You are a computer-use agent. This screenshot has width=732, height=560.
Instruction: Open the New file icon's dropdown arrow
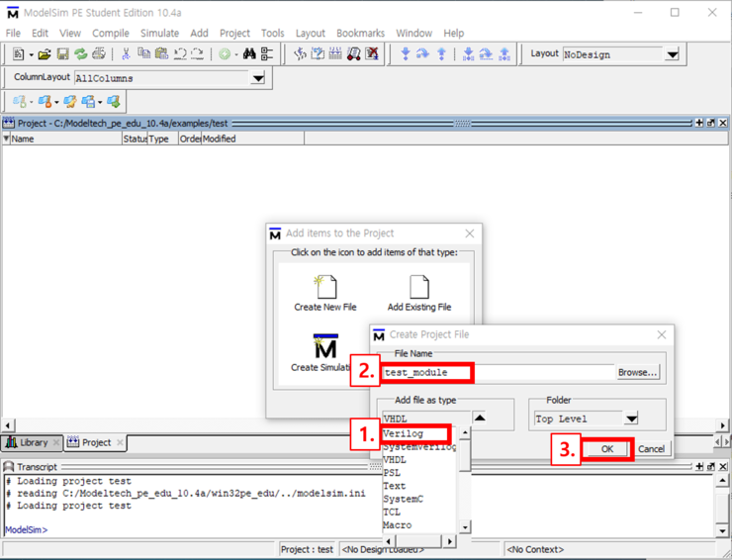(31, 55)
